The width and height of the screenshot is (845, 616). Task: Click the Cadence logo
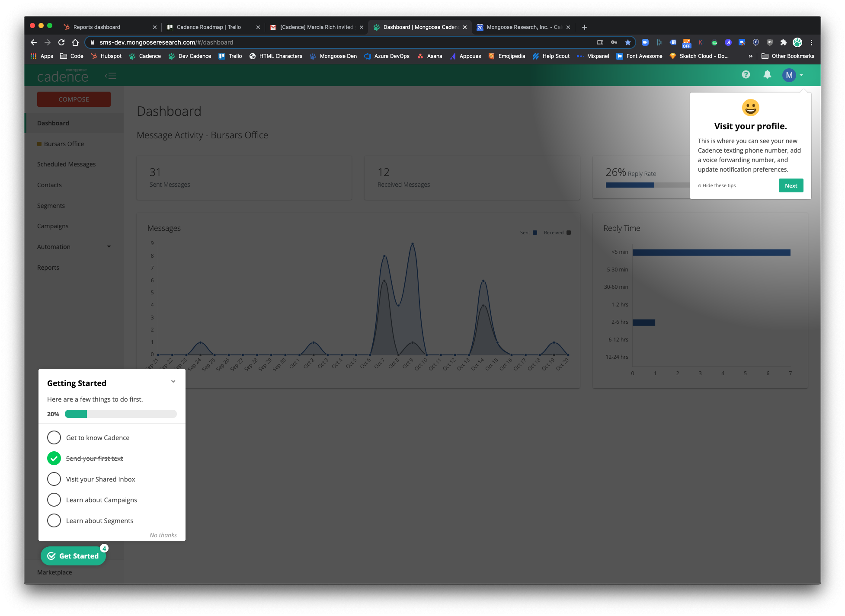tap(63, 76)
